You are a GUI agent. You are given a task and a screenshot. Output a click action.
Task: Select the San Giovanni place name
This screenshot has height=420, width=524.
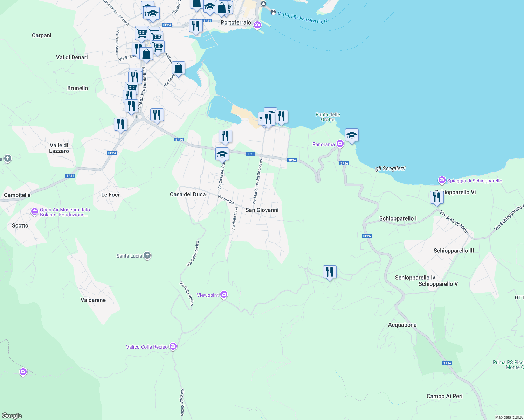click(x=262, y=210)
